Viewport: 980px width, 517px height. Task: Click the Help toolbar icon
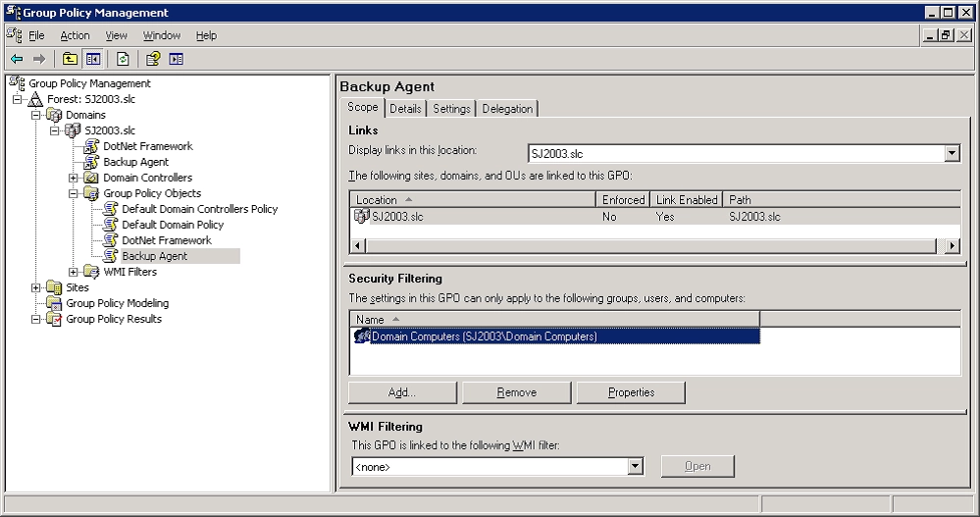tap(153, 59)
